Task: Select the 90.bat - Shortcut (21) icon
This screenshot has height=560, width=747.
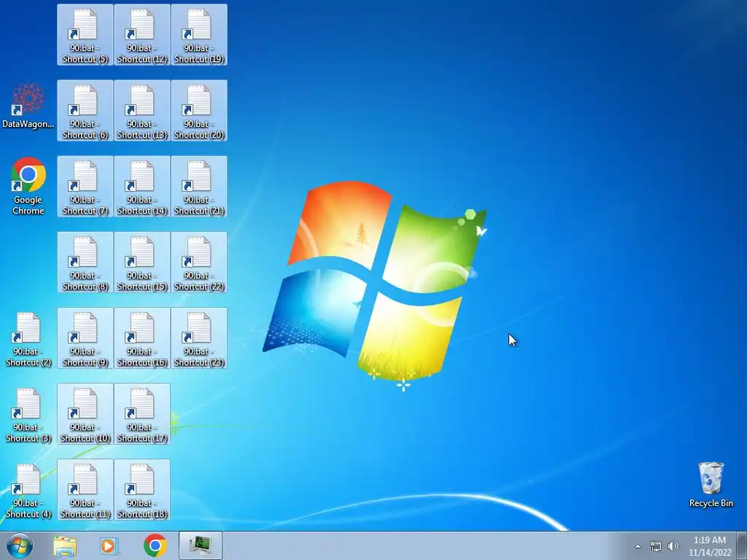Action: [199, 186]
